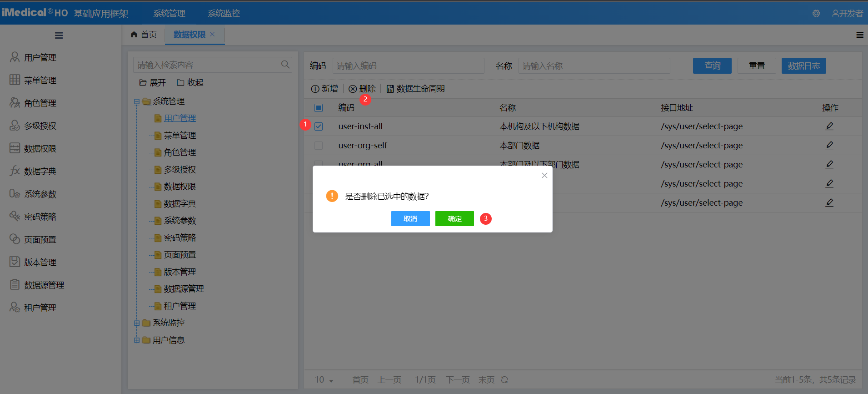This screenshot has height=394, width=868.
Task: Open 系统参数 in the left sidebar
Action: point(40,194)
